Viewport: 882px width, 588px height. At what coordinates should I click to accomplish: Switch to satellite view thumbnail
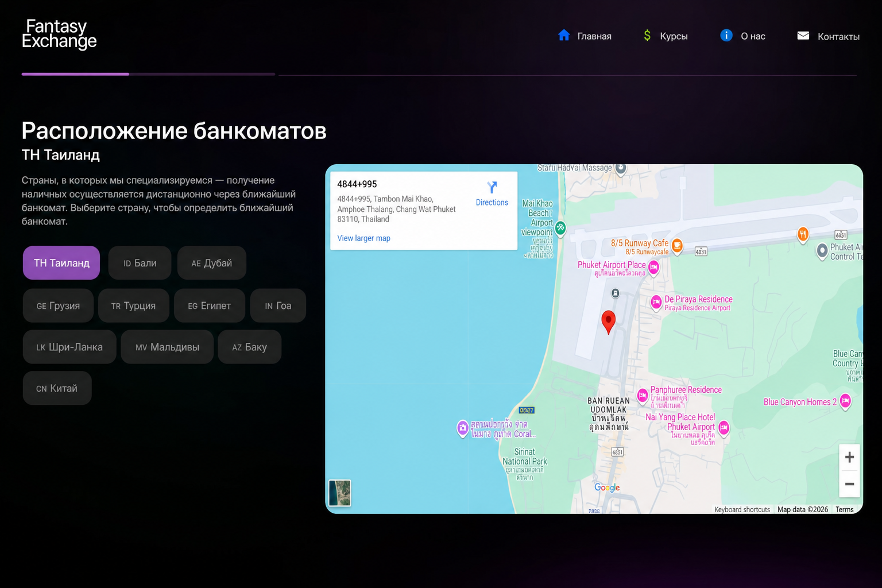(x=339, y=493)
